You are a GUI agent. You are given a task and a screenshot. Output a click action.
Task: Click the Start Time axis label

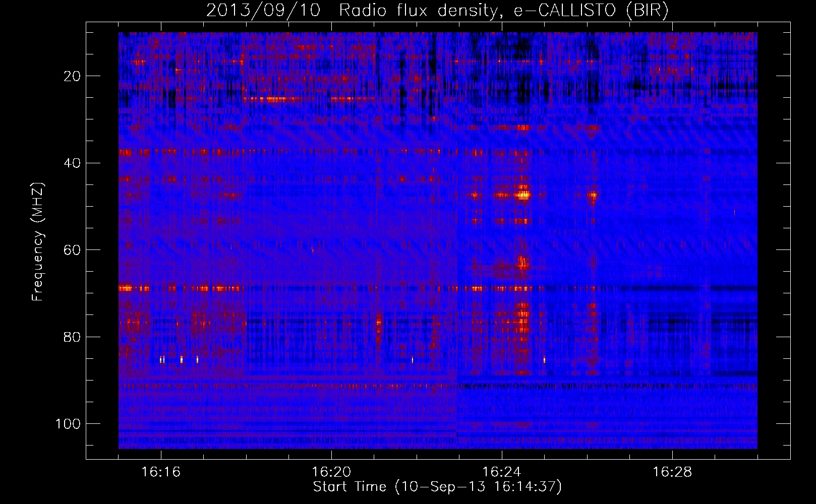coord(437,487)
